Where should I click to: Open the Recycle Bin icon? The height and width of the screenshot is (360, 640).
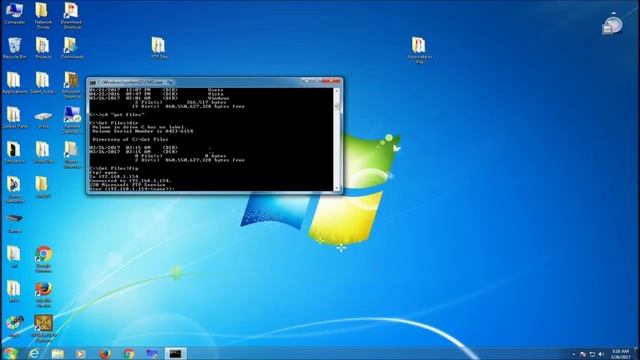[x=14, y=48]
